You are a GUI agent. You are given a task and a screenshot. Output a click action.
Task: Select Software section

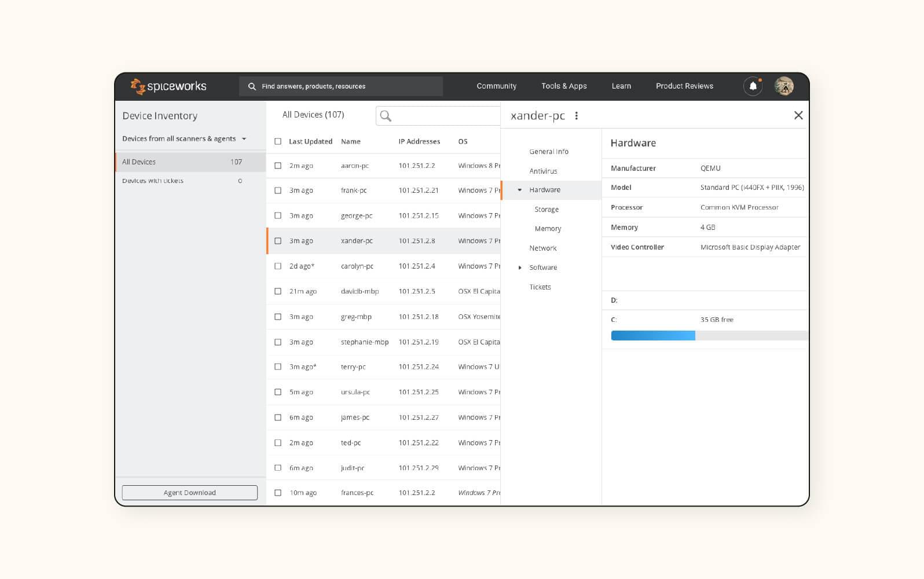pos(543,267)
